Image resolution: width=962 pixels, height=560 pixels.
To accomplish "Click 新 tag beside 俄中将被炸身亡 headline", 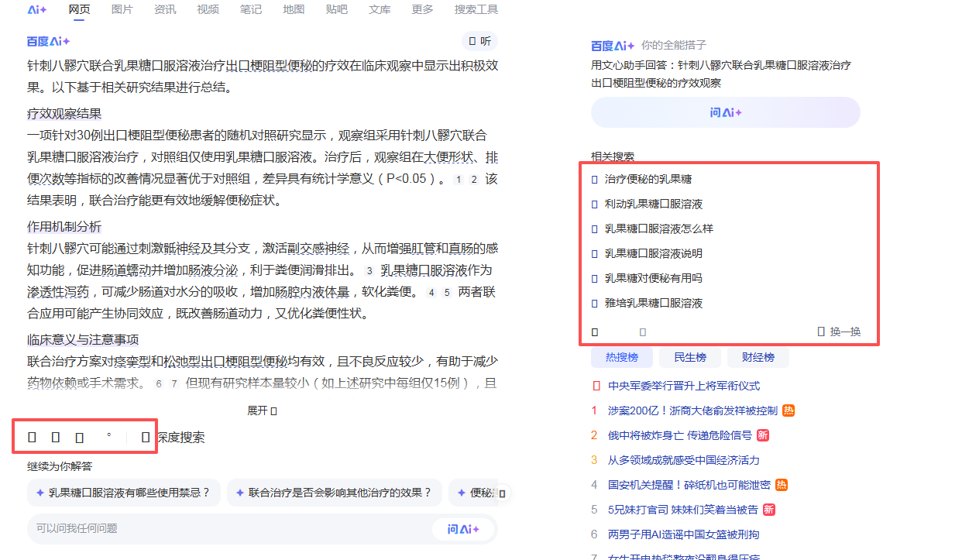I will [x=763, y=435].
